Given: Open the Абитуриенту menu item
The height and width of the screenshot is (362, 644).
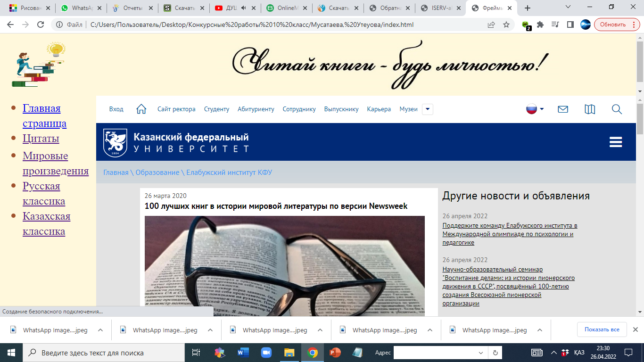Looking at the screenshot, I should point(256,109).
